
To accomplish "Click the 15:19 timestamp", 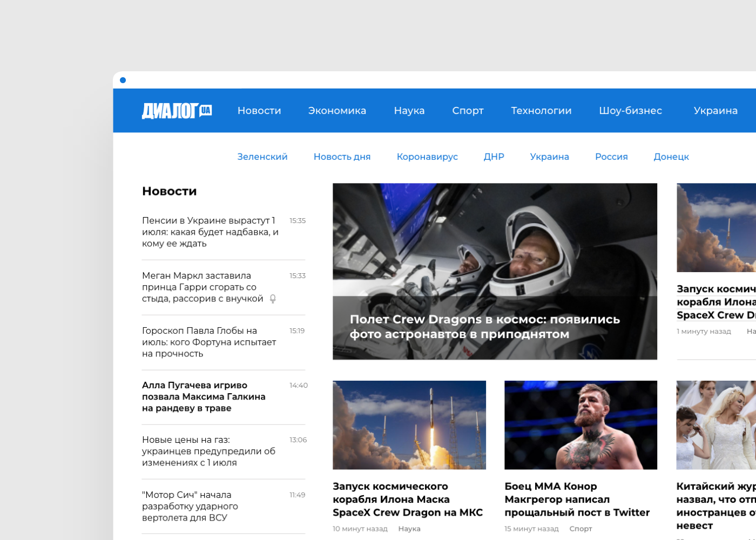I will (297, 331).
